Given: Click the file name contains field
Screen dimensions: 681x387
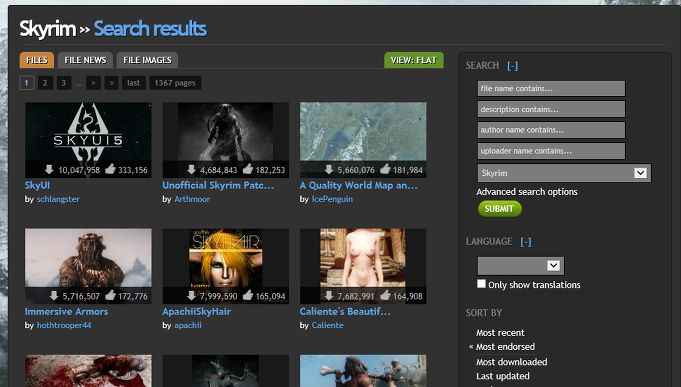Looking at the screenshot, I should click(551, 88).
